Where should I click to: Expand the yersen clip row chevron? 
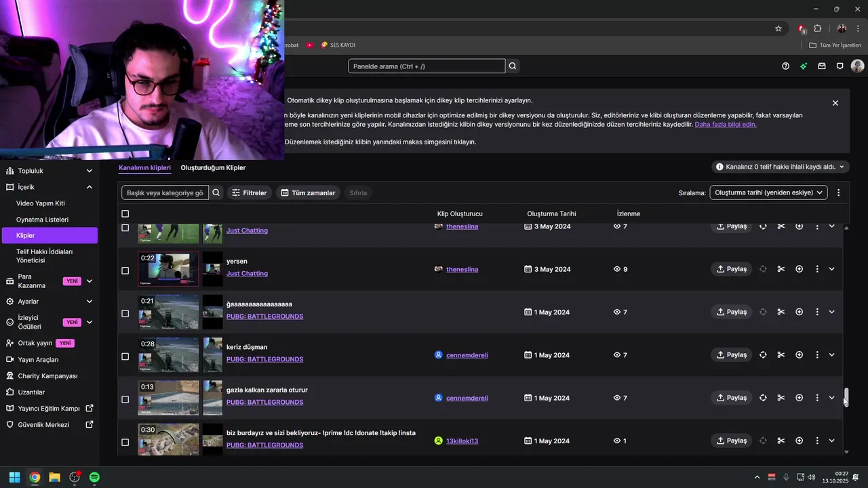click(832, 269)
